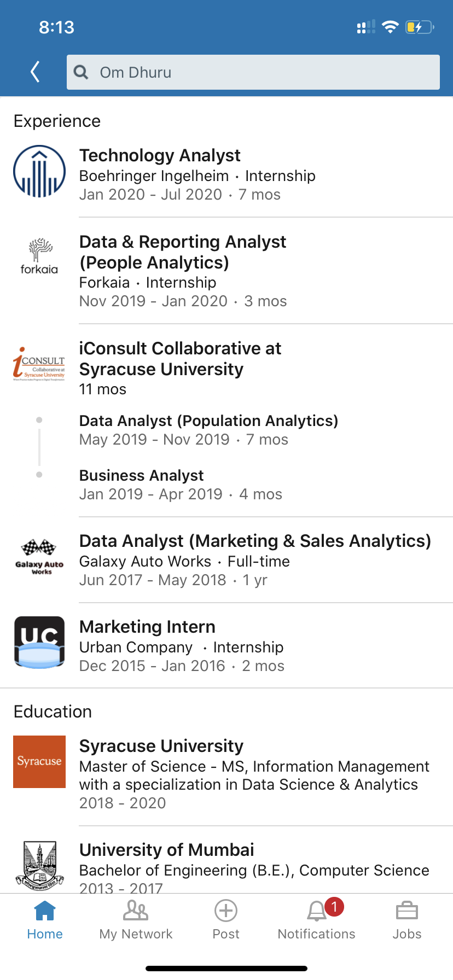
Task: Open Data & Reporting Analyst entry
Action: pyautogui.click(x=183, y=252)
